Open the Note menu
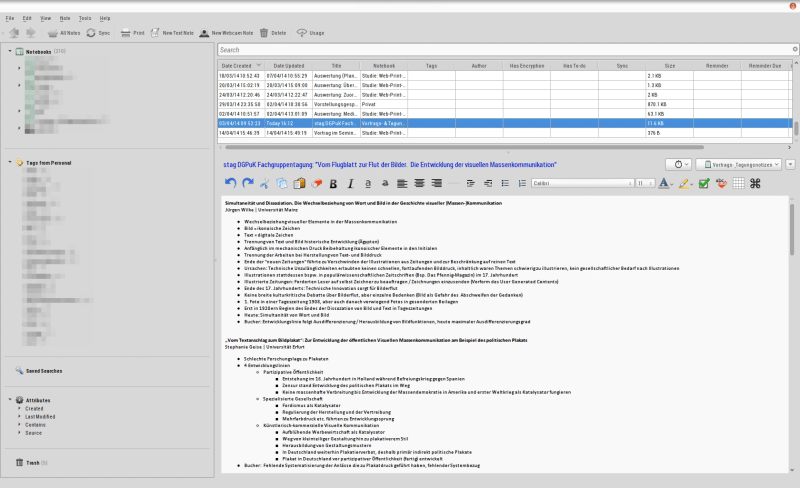The image size is (800, 488). tap(64, 18)
